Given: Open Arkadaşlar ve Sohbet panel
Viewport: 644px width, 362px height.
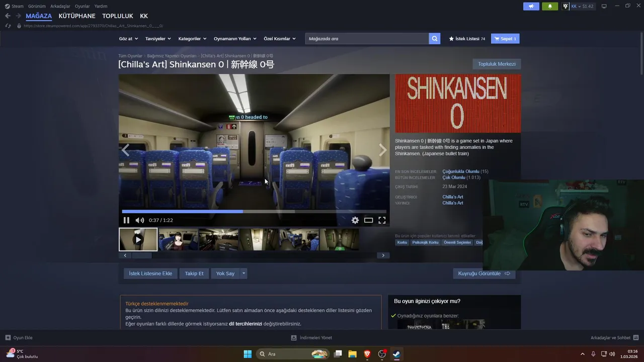Looking at the screenshot, I should (614, 338).
